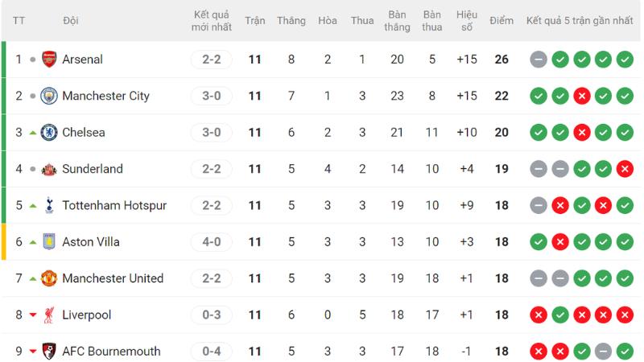Image resolution: width=644 pixels, height=362 pixels.
Task: Click Sunderland's red loss form indicator
Action: point(625,169)
